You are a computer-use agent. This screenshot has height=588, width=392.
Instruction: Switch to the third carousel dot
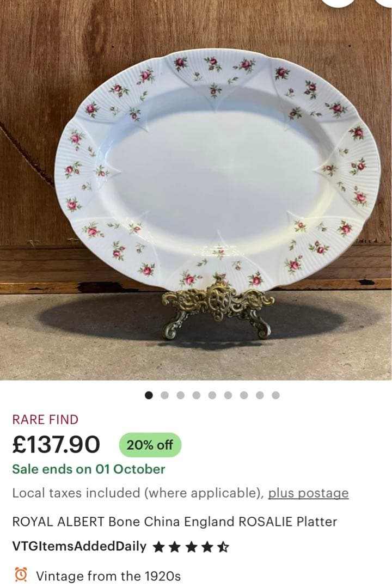point(181,395)
